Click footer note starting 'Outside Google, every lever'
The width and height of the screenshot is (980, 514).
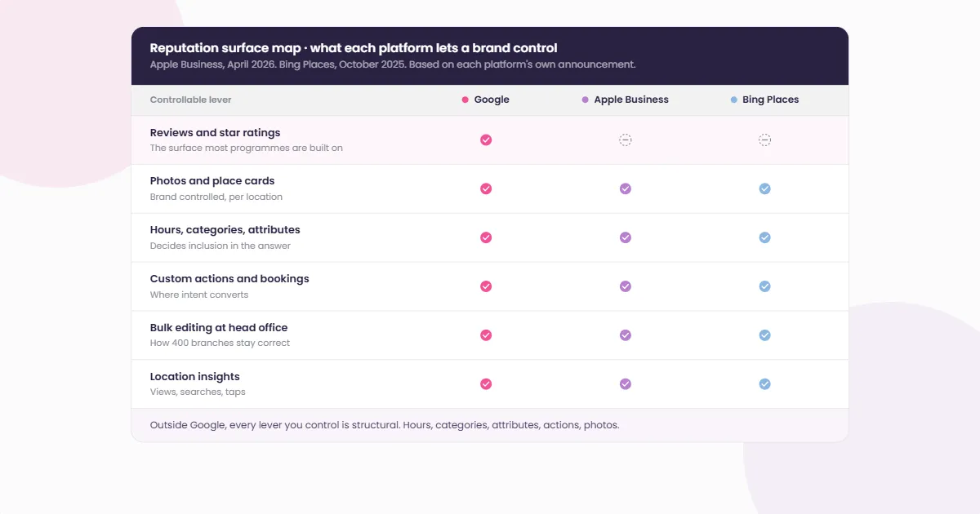tap(385, 425)
